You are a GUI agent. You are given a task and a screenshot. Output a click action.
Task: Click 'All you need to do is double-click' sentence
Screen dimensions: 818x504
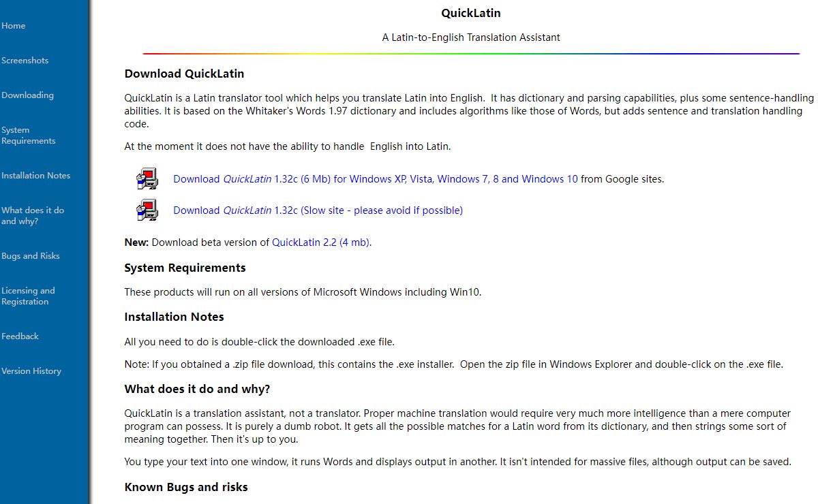259,342
